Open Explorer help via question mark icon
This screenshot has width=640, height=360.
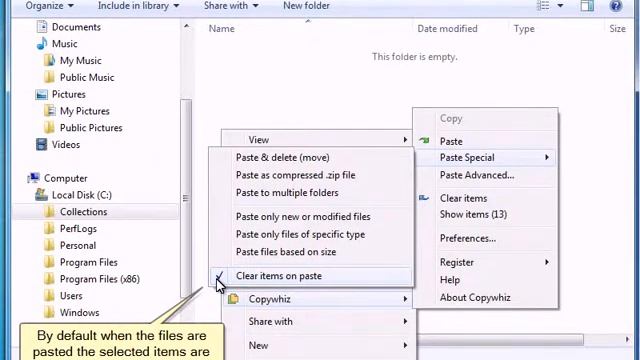click(x=616, y=6)
